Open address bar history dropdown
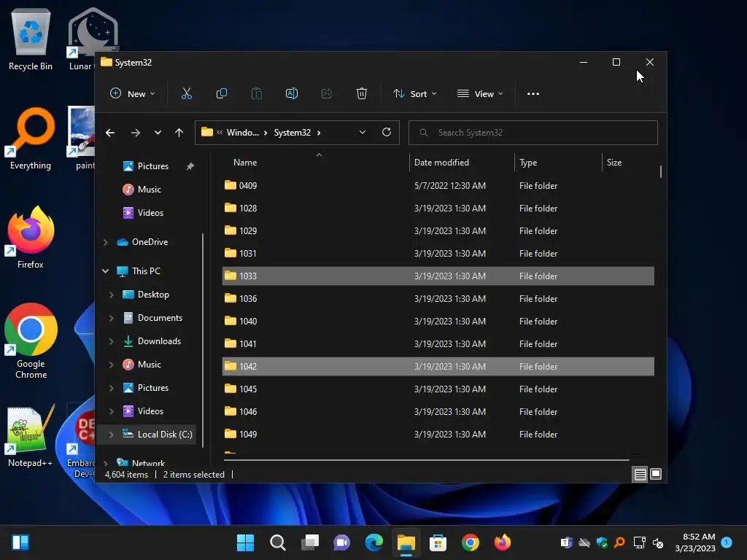 tap(363, 133)
